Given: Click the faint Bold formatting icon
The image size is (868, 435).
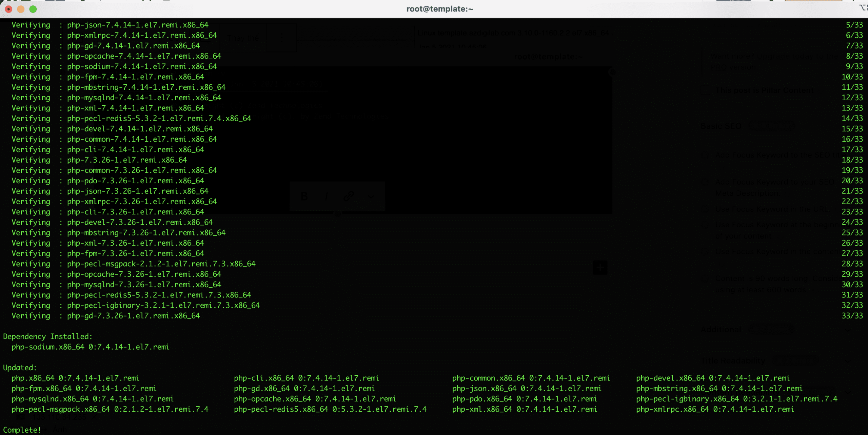Looking at the screenshot, I should 304,196.
